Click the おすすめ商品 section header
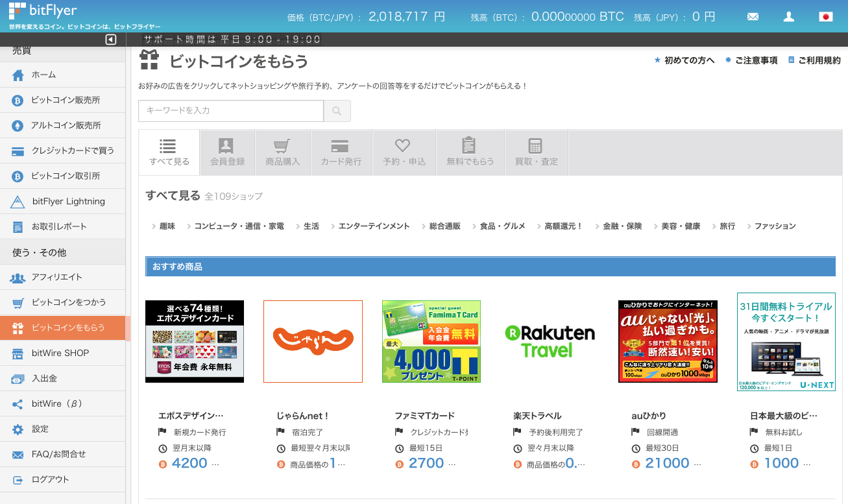The height and width of the screenshot is (504, 848). pyautogui.click(x=491, y=267)
